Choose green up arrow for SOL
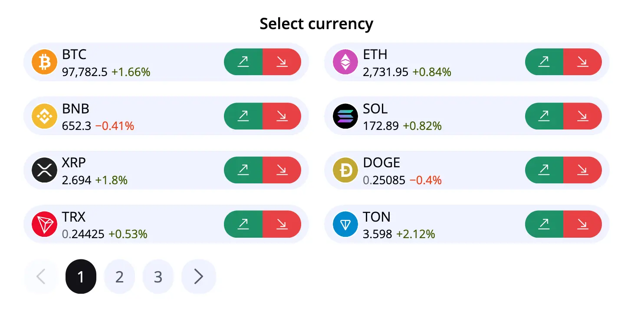 pyautogui.click(x=544, y=116)
